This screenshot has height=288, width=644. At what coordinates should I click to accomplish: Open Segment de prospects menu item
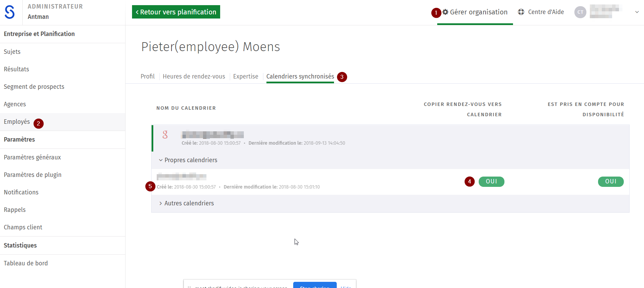tap(34, 87)
